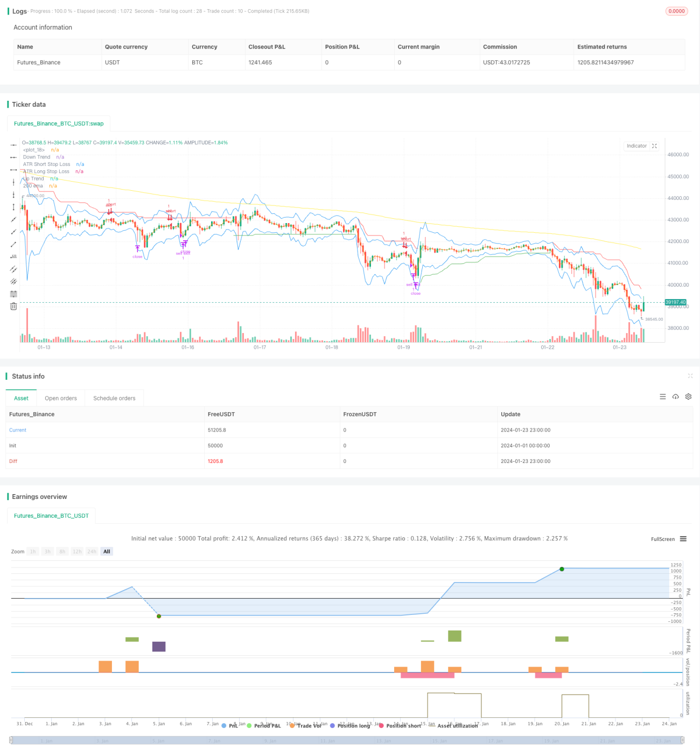
Task: Select the Futures_Binance_BTC_USDT:swap ticker tab
Action: [x=59, y=123]
